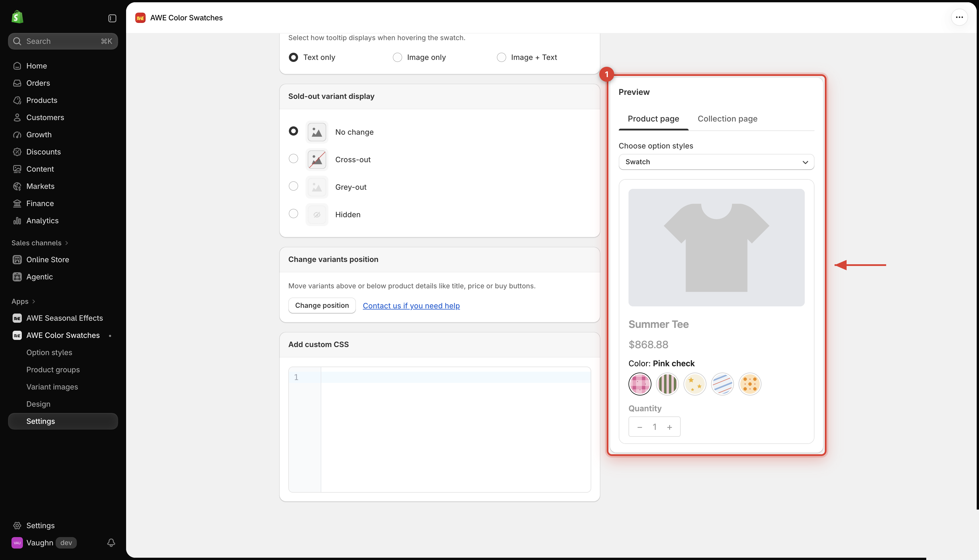Viewport: 979px width, 560px height.
Task: Click the notifications bell icon
Action: (111, 543)
